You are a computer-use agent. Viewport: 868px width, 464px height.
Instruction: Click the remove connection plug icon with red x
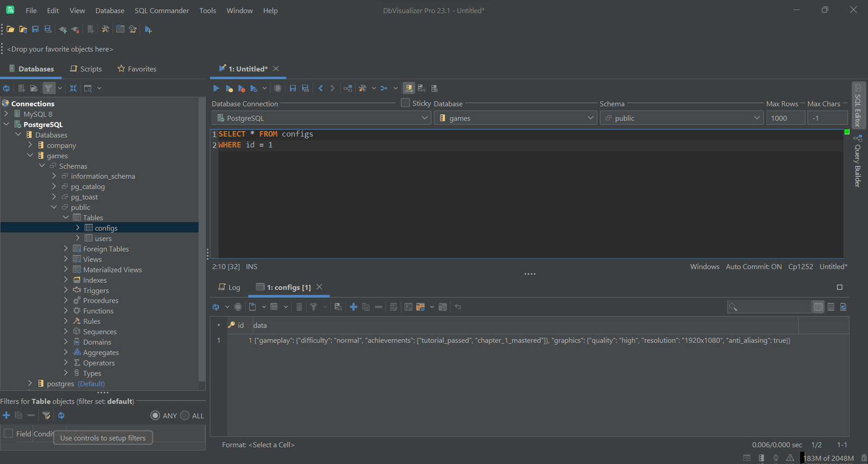pos(75,29)
